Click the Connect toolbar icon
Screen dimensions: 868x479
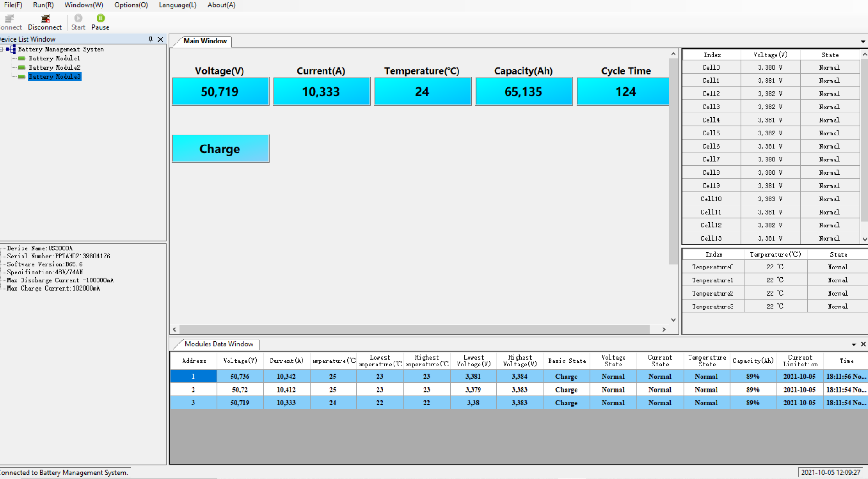(x=9, y=19)
